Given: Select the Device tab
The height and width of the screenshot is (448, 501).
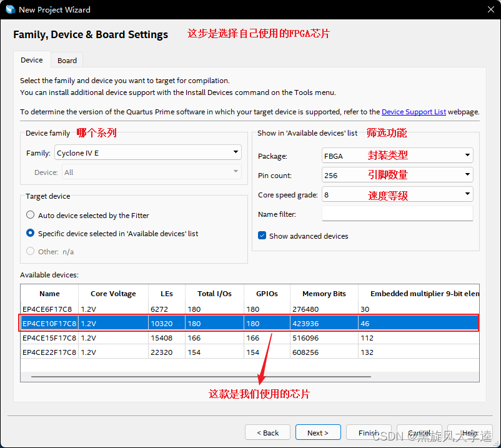Looking at the screenshot, I should 32,60.
